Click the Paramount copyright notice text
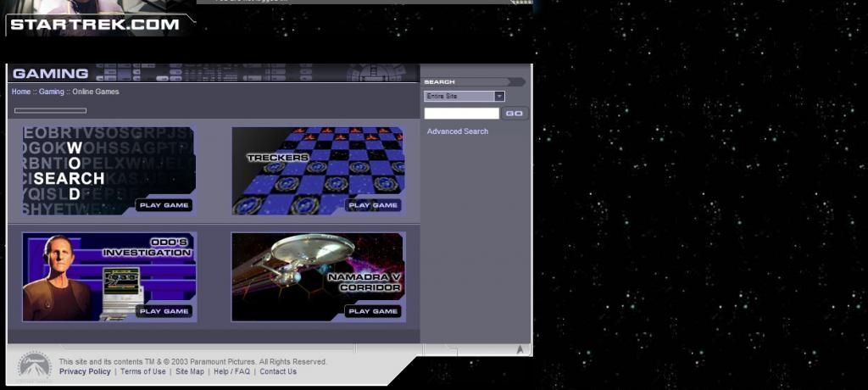 click(x=192, y=362)
